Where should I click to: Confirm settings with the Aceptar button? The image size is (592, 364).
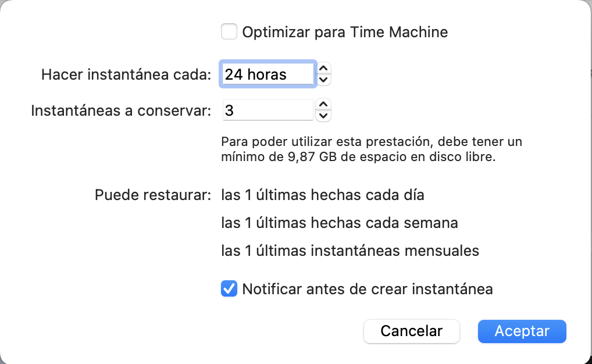[522, 331]
